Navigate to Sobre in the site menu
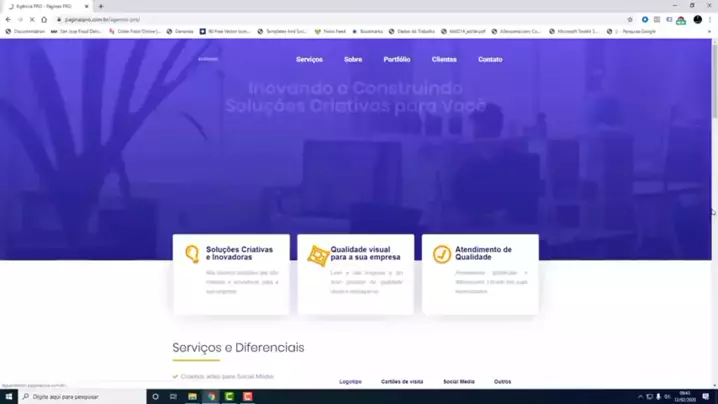 pos(353,59)
